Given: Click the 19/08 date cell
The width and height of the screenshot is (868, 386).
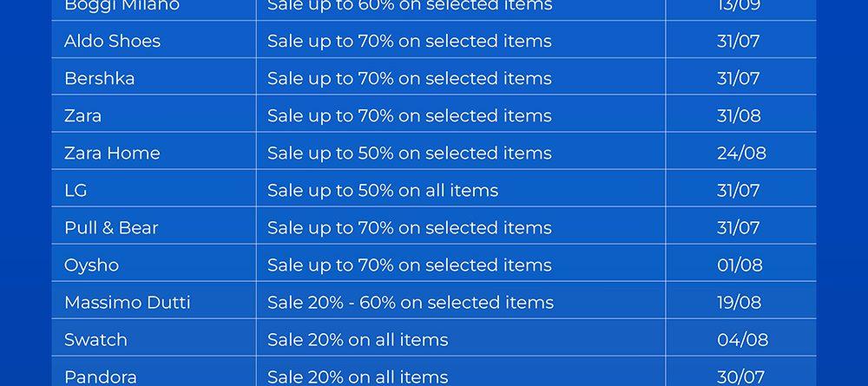Looking at the screenshot, I should tap(740, 302).
